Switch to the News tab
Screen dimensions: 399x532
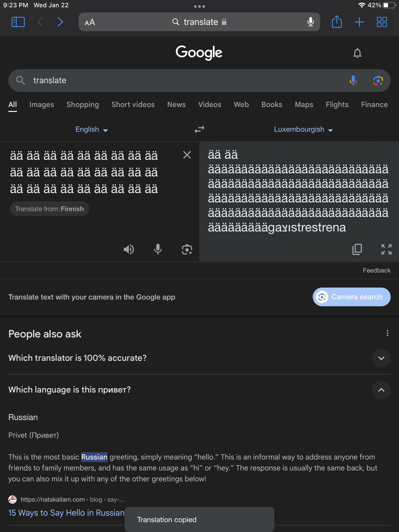(176, 105)
